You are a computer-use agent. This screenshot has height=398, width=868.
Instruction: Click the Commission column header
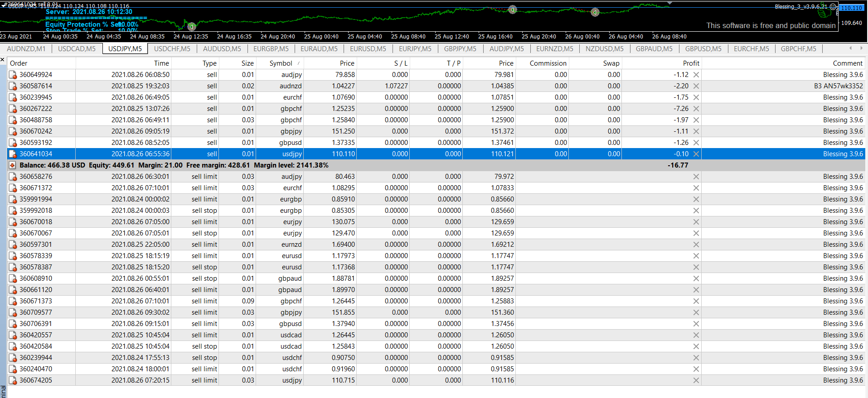click(x=542, y=63)
